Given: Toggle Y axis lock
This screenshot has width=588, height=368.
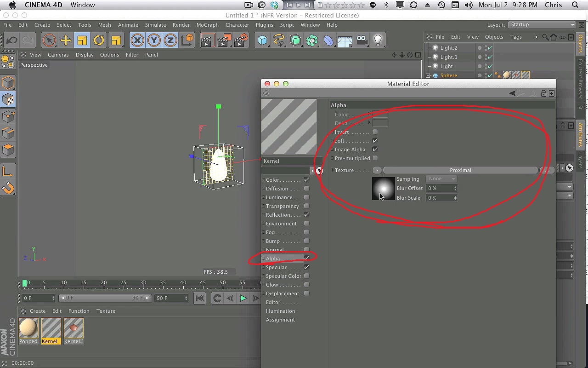Looking at the screenshot, I should pos(154,40).
